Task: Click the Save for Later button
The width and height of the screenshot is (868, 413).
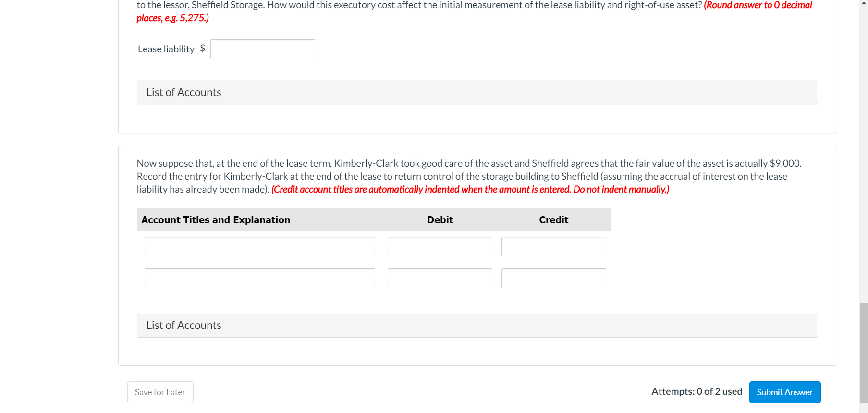Action: (160, 392)
